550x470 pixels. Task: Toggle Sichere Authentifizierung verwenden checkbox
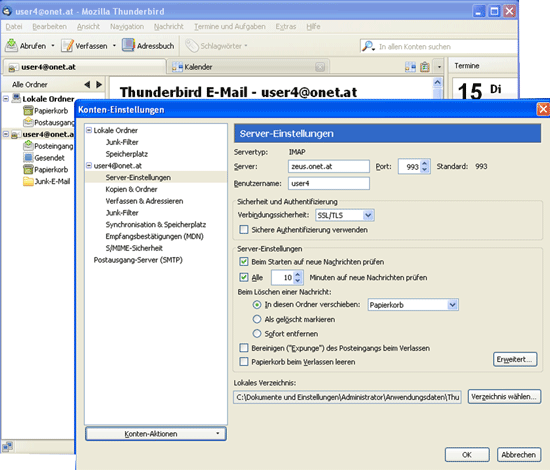[x=243, y=230]
